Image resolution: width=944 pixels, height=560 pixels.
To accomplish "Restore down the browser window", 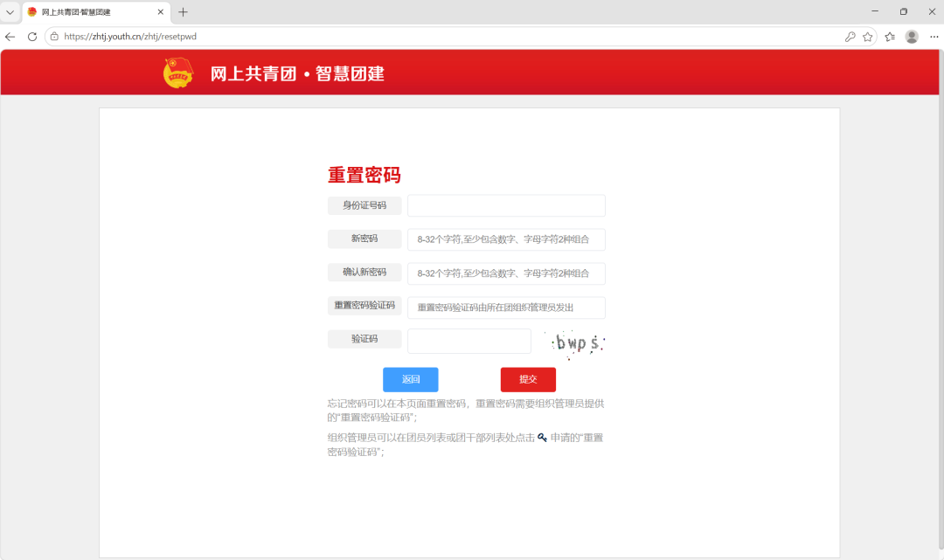I will click(x=904, y=11).
